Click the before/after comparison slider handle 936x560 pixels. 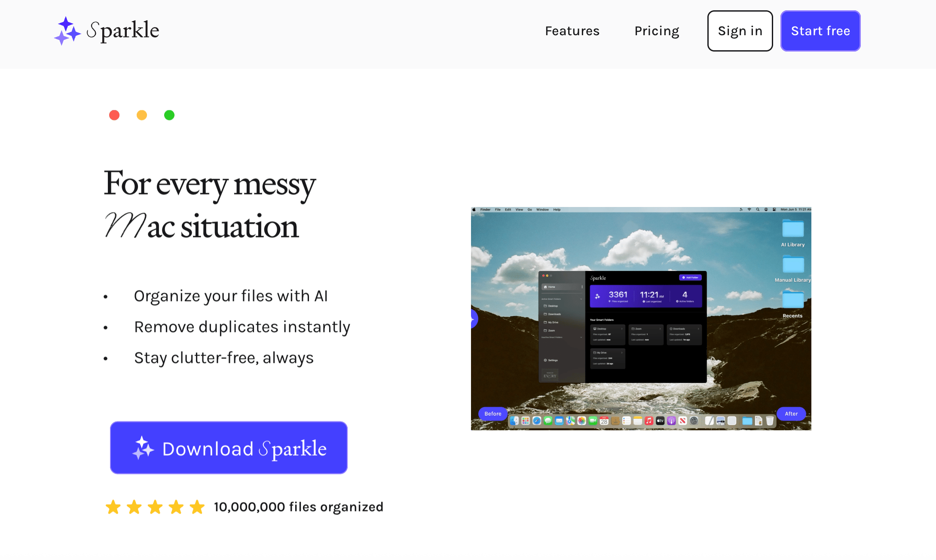(x=474, y=319)
